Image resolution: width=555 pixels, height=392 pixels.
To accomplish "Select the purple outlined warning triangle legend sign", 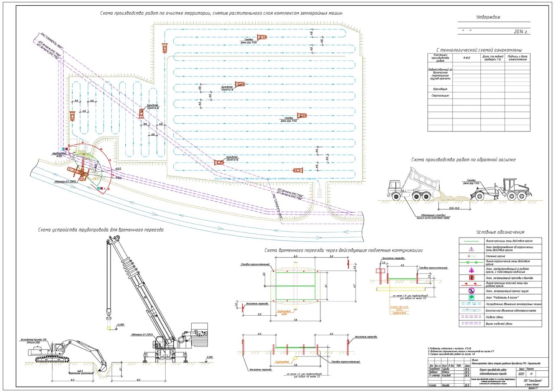I will (472, 248).
